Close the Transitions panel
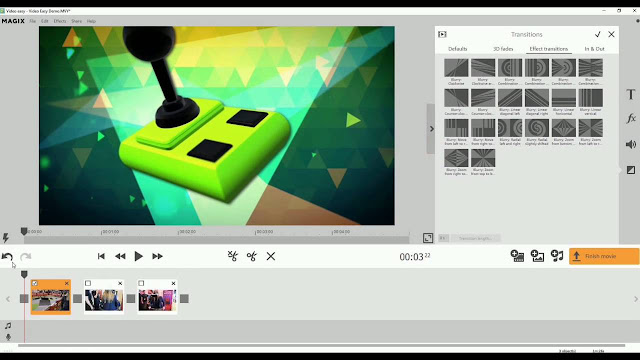Viewport: 640px width, 360px height. point(611,34)
